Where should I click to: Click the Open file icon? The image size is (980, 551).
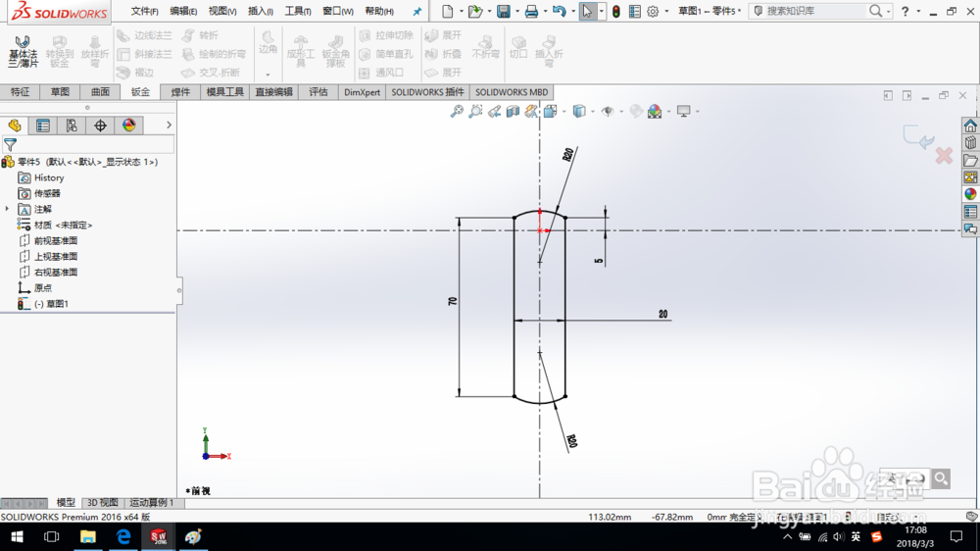pos(475,11)
